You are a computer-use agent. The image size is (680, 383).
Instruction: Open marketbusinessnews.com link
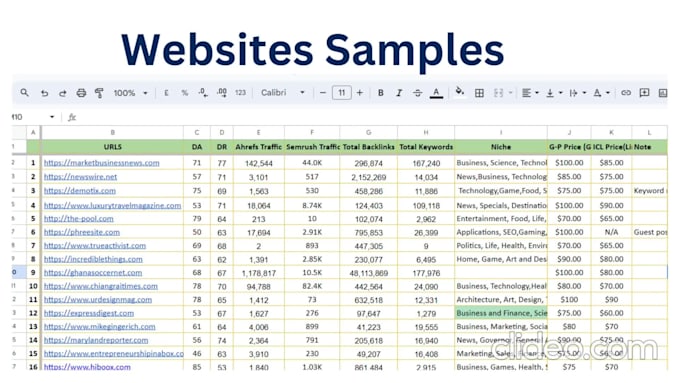[101, 163]
